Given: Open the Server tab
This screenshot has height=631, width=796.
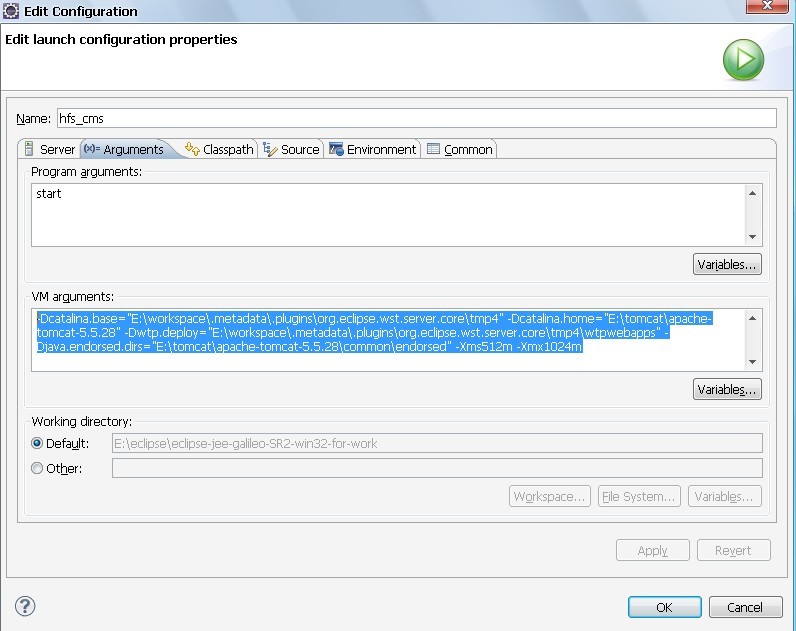Looking at the screenshot, I should (50, 149).
